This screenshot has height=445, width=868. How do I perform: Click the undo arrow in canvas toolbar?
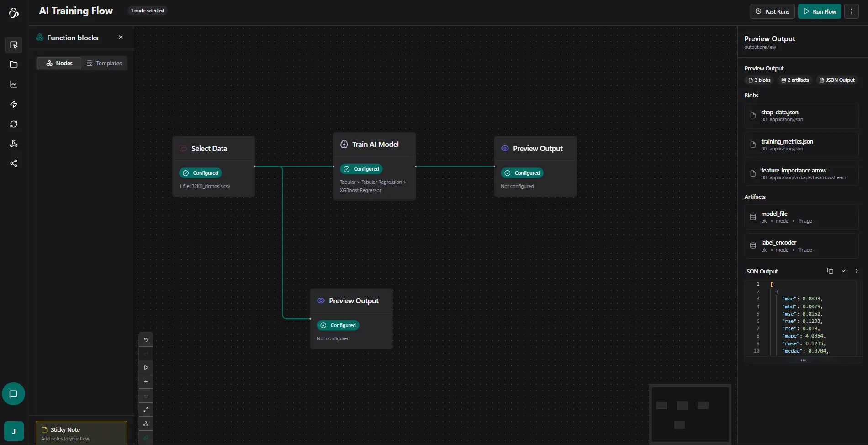click(146, 340)
